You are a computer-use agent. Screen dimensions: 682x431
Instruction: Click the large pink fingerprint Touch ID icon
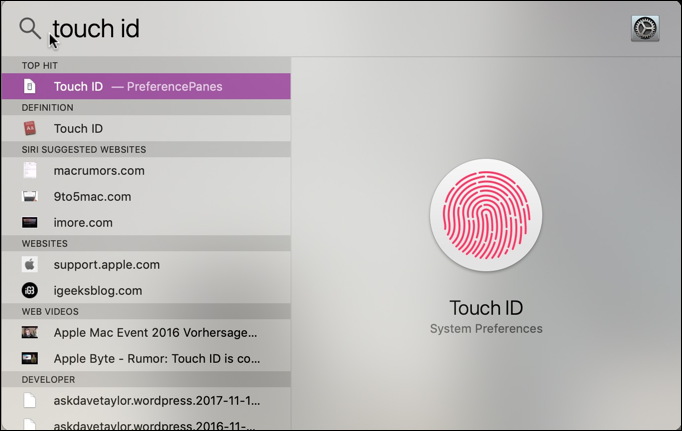(x=486, y=215)
